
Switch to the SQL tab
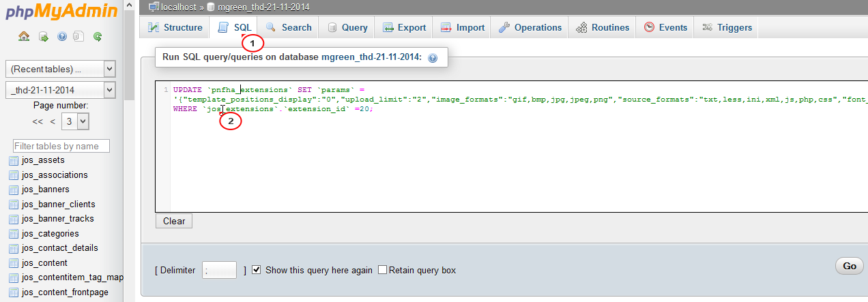coord(235,27)
